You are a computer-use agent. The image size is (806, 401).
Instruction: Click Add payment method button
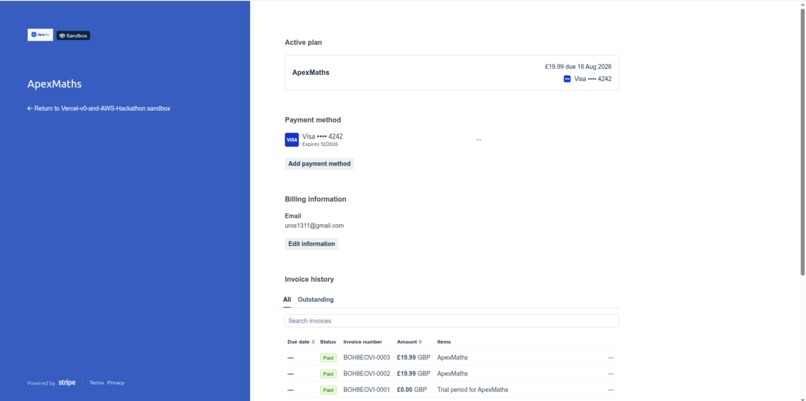point(319,163)
